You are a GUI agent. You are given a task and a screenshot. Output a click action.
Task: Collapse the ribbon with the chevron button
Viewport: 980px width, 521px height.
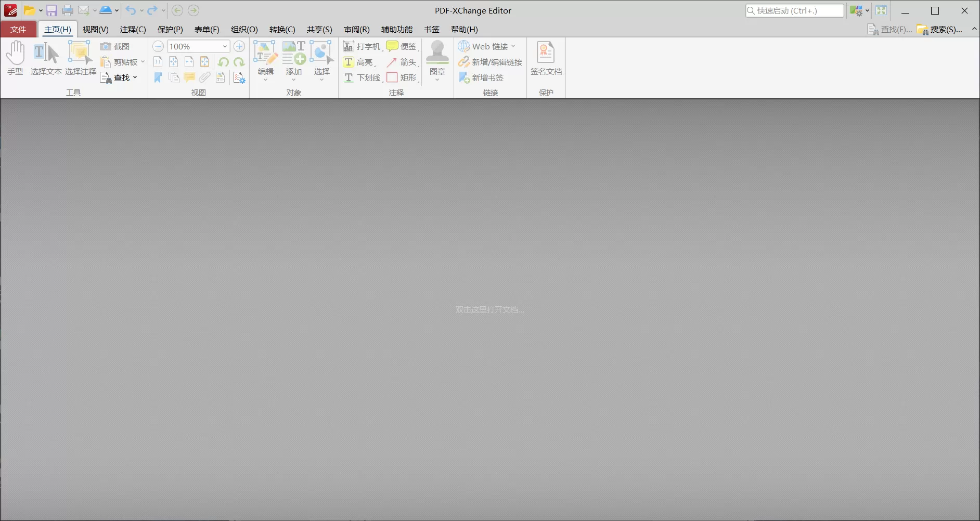(x=974, y=29)
